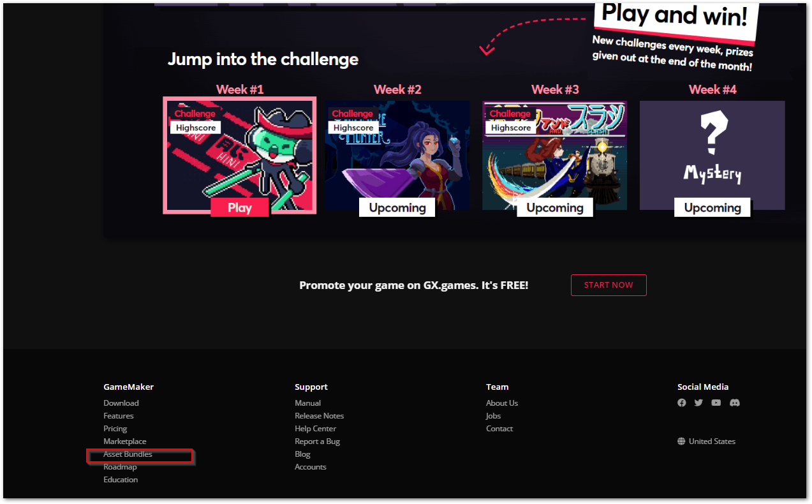The height and width of the screenshot is (504, 812).
Task: Open the Week #2 Upcoming challenge card
Action: [x=397, y=156]
